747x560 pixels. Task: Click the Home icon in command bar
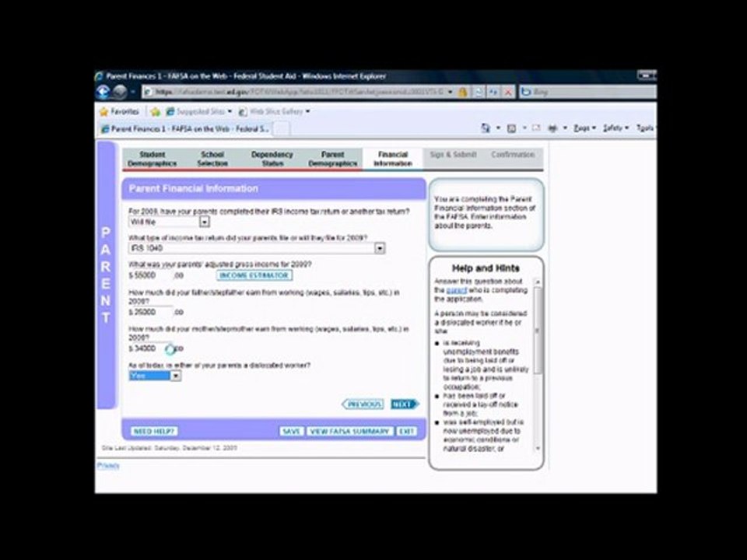[486, 128]
